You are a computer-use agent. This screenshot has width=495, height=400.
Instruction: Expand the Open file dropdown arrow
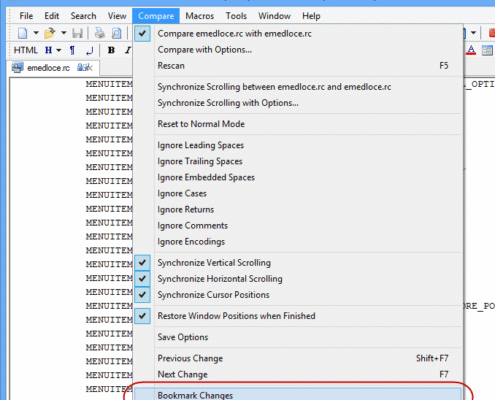point(64,33)
